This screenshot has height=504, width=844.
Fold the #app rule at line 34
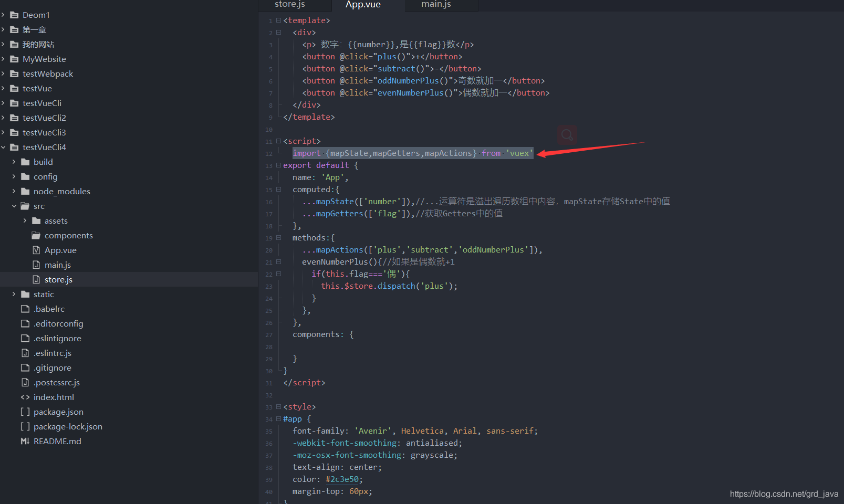click(x=279, y=419)
